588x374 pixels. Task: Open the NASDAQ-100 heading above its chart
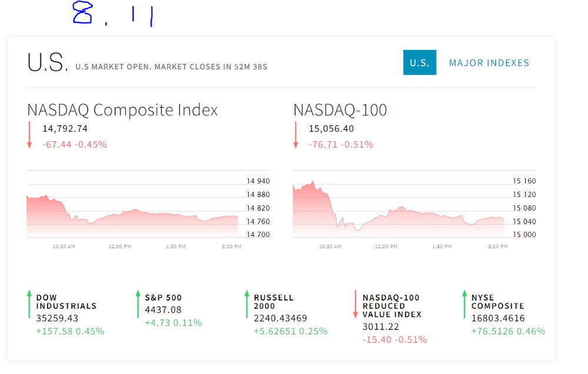click(340, 111)
